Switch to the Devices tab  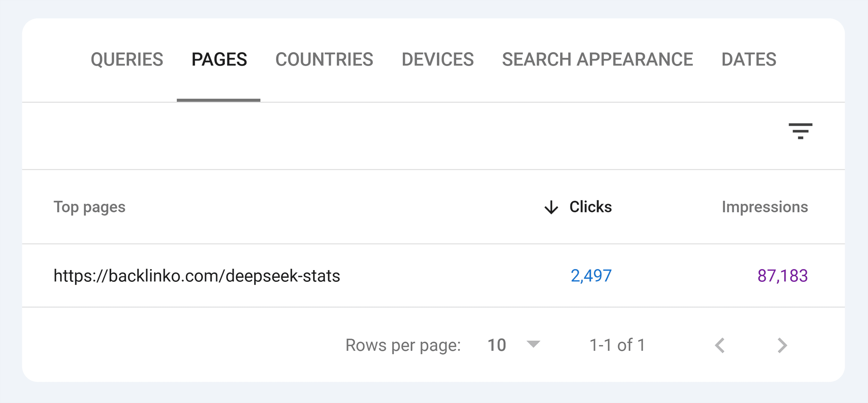tap(437, 59)
